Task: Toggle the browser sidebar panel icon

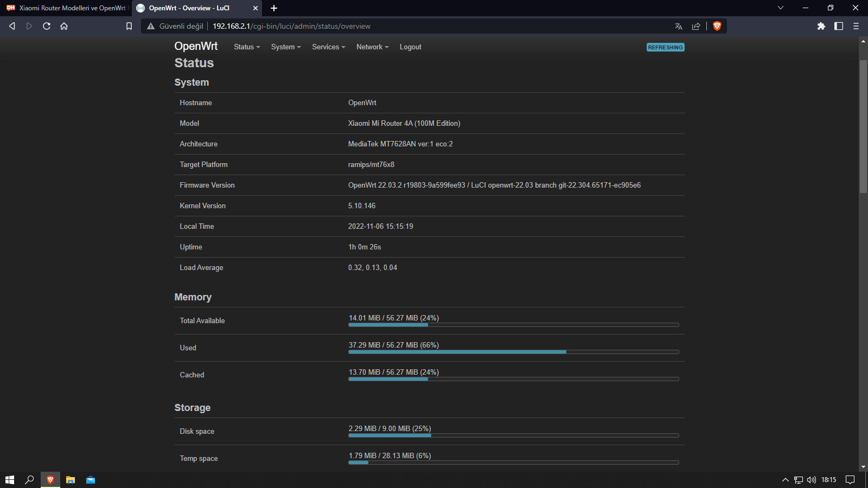Action: pyautogui.click(x=839, y=26)
